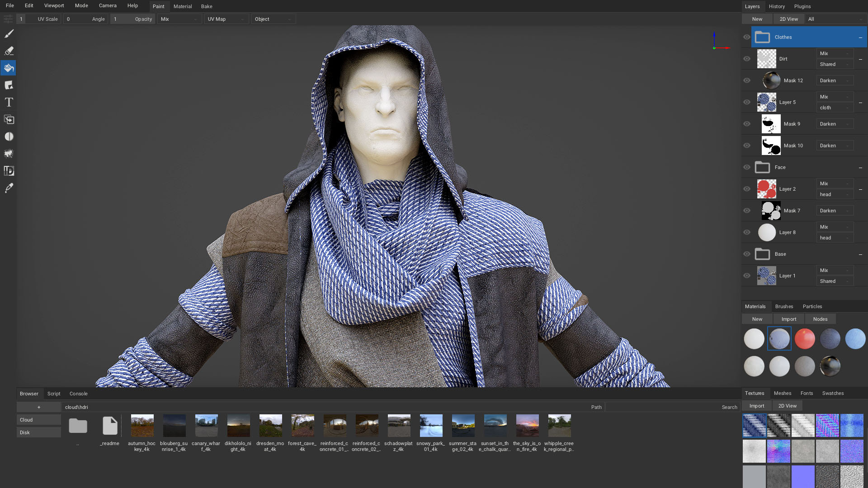Hide the Dirt layer
Viewport: 868px width, 488px height.
[x=747, y=59]
